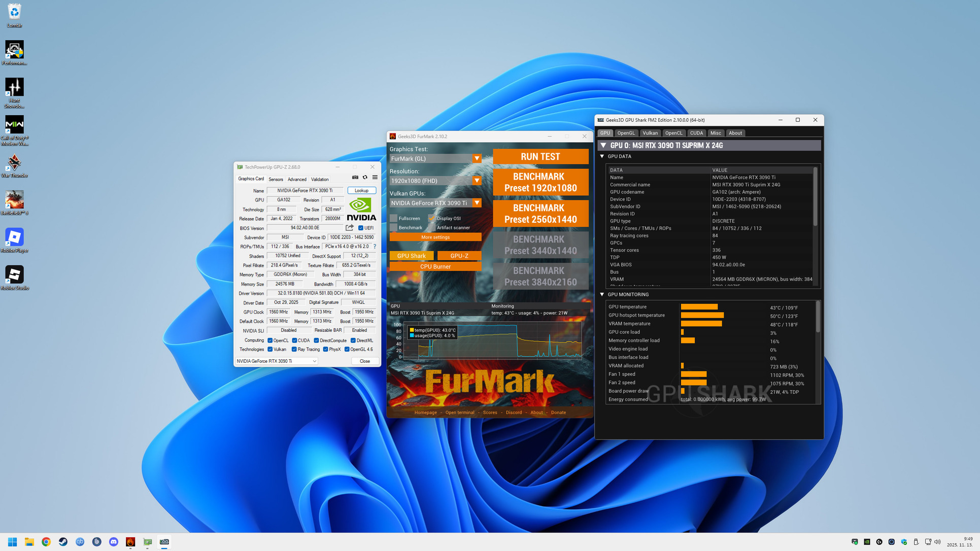Click the BIOS export share icon

[x=350, y=228]
